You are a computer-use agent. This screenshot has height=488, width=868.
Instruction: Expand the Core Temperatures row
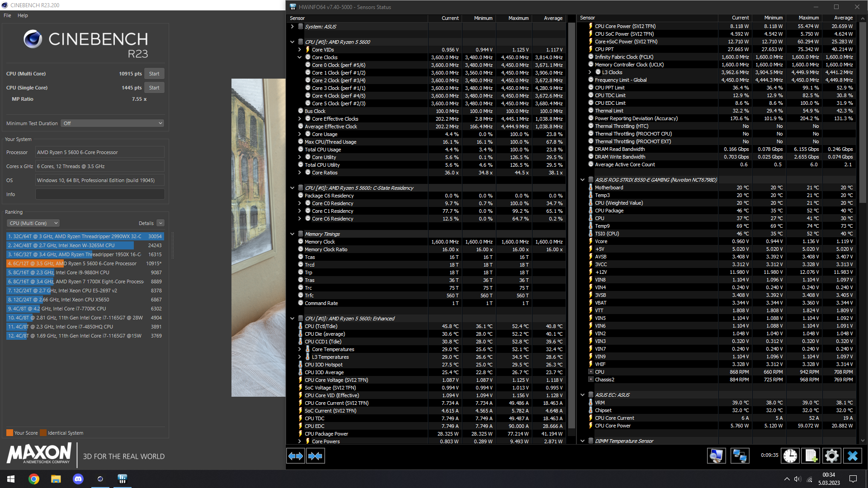click(x=299, y=349)
